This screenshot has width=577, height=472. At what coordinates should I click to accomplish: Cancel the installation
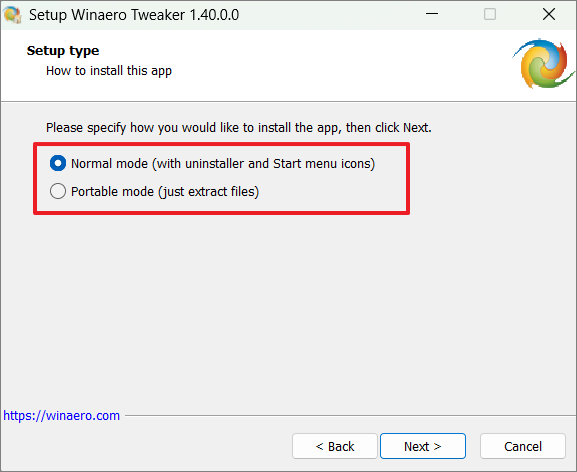523,446
